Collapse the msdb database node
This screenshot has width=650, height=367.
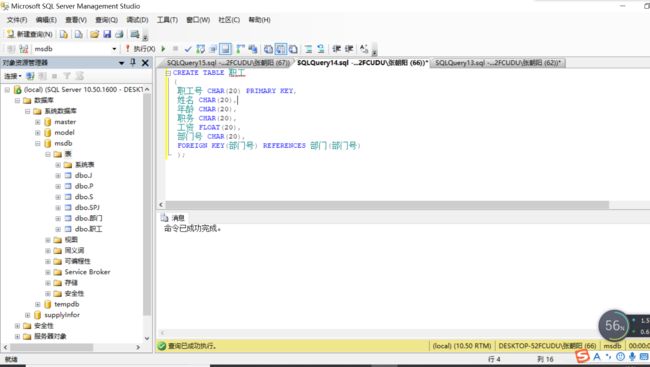point(38,143)
